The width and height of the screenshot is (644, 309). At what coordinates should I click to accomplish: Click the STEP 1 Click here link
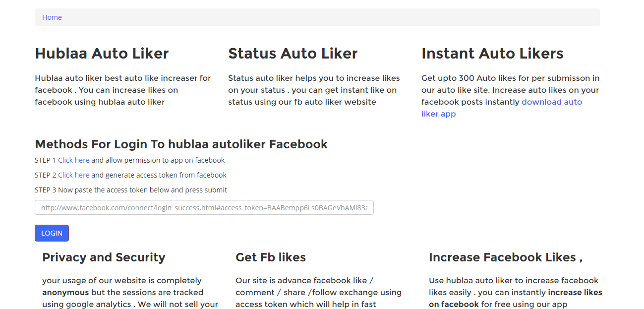click(73, 160)
